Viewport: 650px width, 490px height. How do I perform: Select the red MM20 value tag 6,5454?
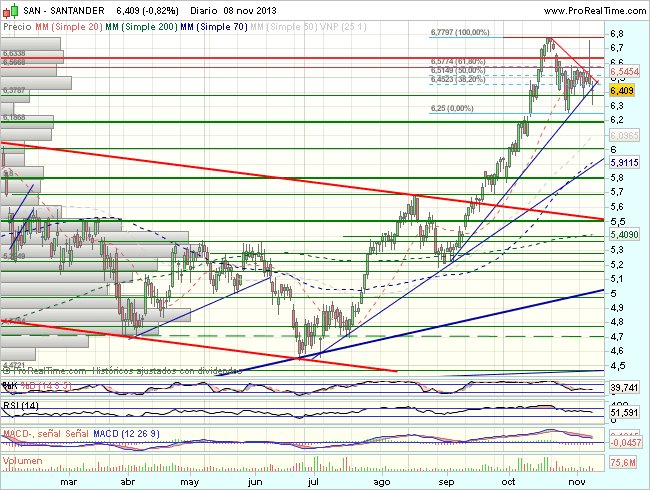tap(624, 72)
